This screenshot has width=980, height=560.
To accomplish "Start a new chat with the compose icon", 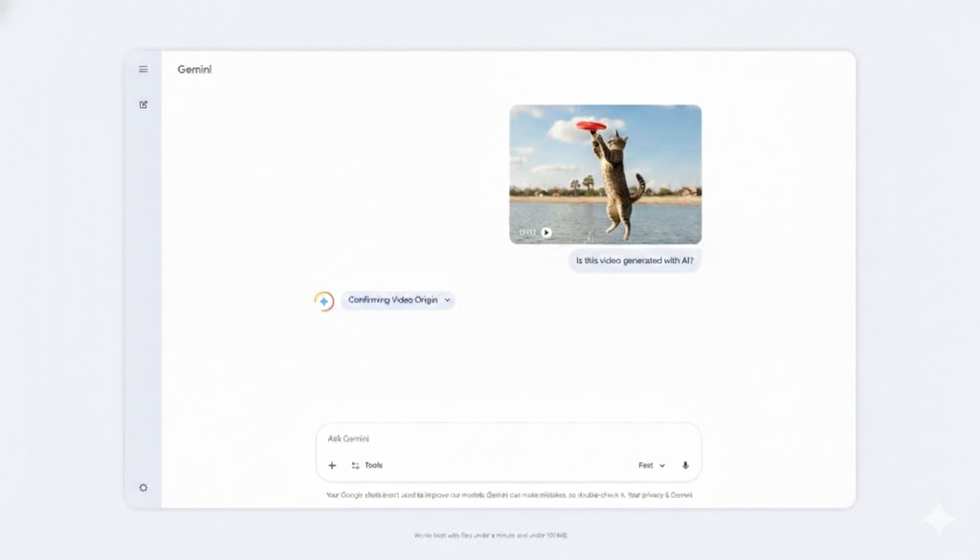I will pos(144,104).
